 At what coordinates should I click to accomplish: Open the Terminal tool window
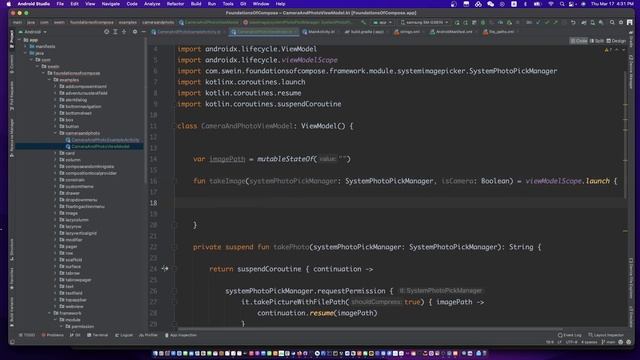tap(98, 335)
